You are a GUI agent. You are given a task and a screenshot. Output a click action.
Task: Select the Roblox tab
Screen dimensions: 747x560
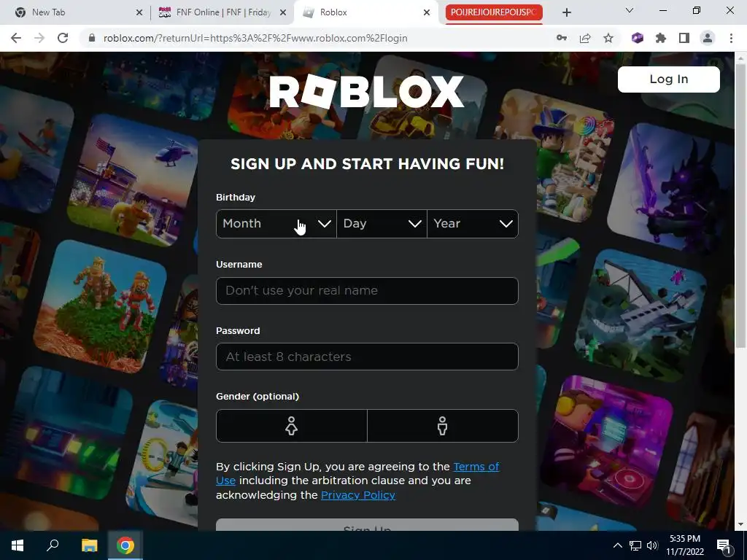pos(366,12)
